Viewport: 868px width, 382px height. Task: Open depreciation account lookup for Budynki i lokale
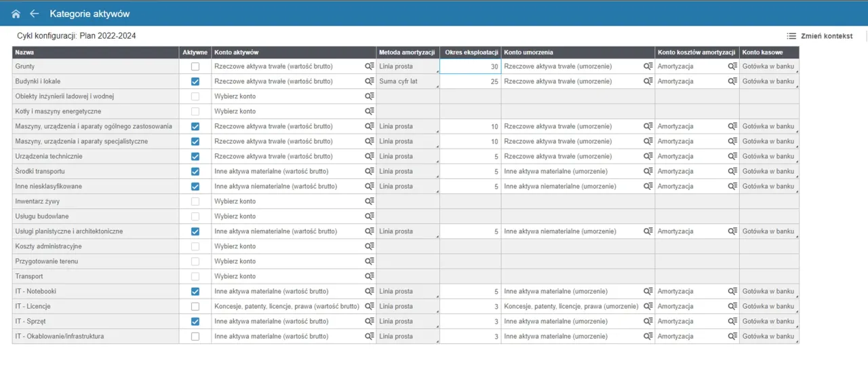[648, 81]
